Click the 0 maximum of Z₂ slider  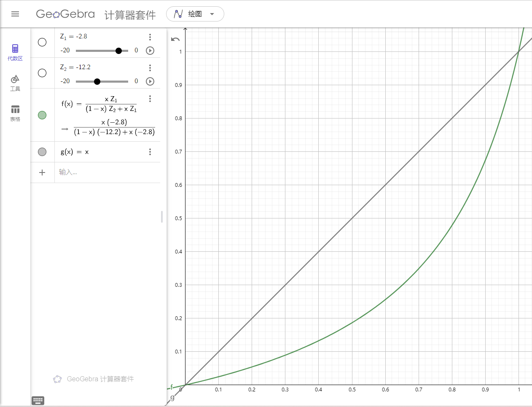pyautogui.click(x=136, y=81)
